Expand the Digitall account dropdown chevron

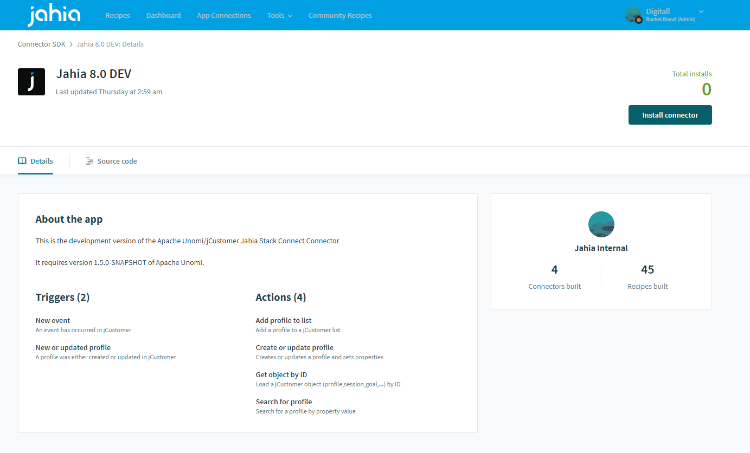tap(701, 11)
